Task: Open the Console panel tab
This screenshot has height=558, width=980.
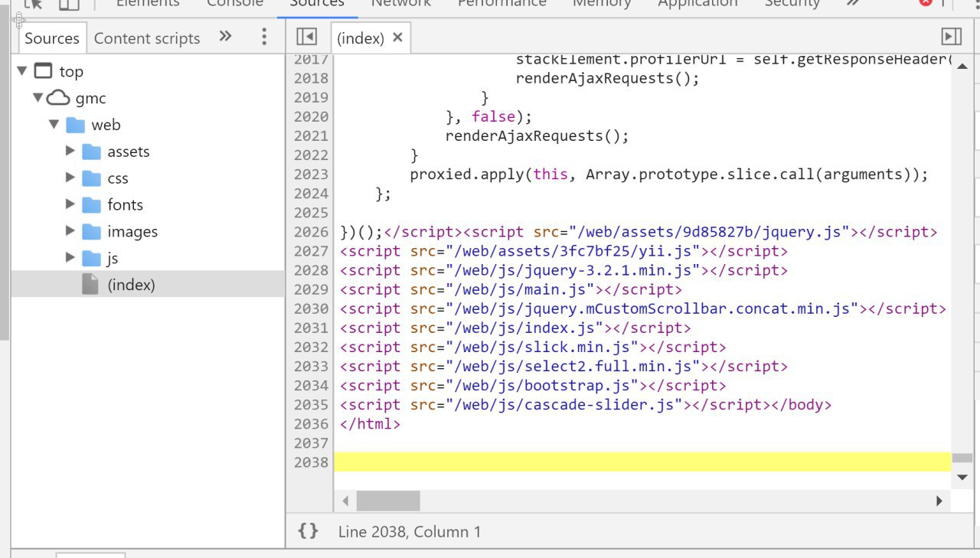Action: pyautogui.click(x=235, y=4)
